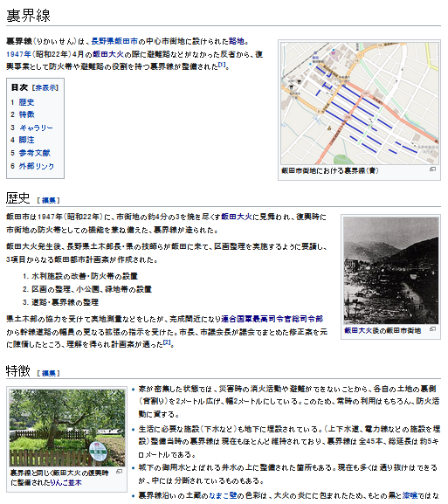Image resolution: width=448 pixels, height=504 pixels.
Task: Hide the table of contents (非表示)
Action: [45, 87]
